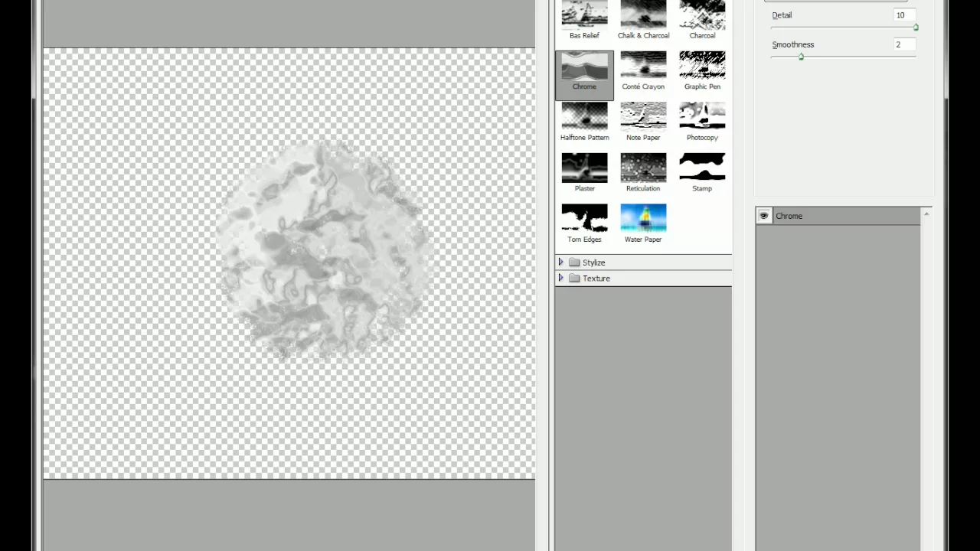Hide the Chrome effect layer eye
Viewport: 980px width, 551px height.
(763, 216)
